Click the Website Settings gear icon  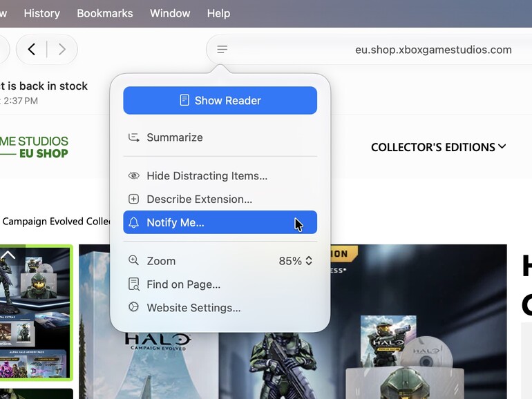point(133,306)
